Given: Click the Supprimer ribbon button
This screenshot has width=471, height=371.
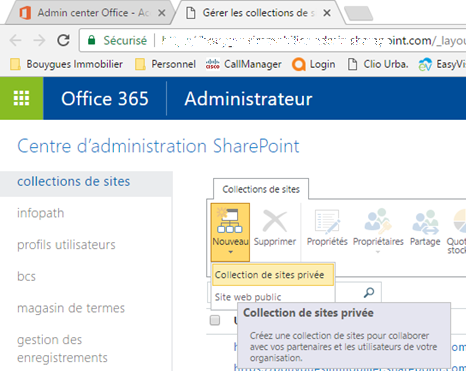Looking at the screenshot, I should click(x=275, y=229).
